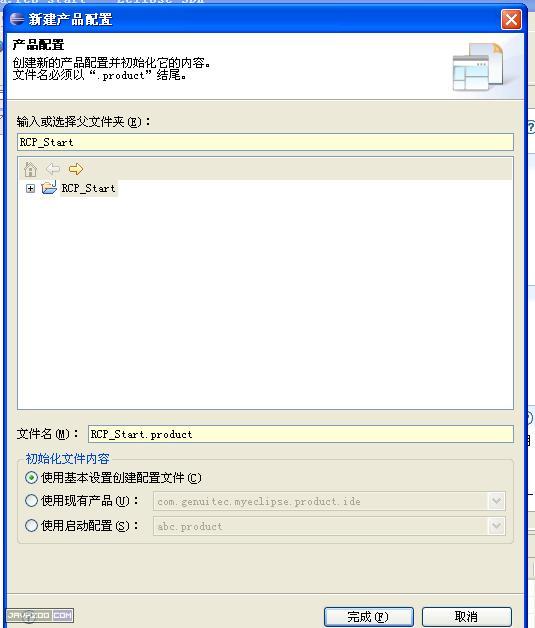Image resolution: width=535 pixels, height=628 pixels.
Task: Select 使用现有产品 radio button
Action: click(x=31, y=501)
